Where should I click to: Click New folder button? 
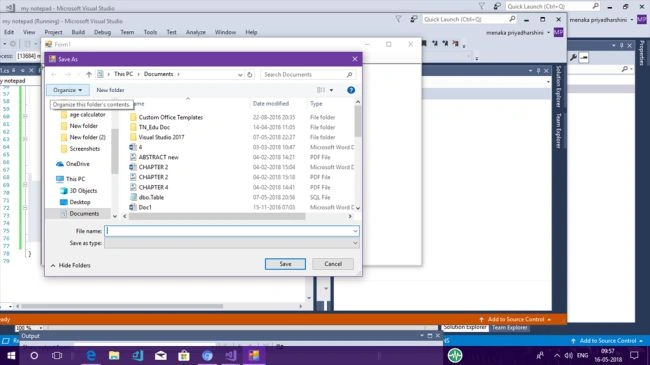(110, 90)
